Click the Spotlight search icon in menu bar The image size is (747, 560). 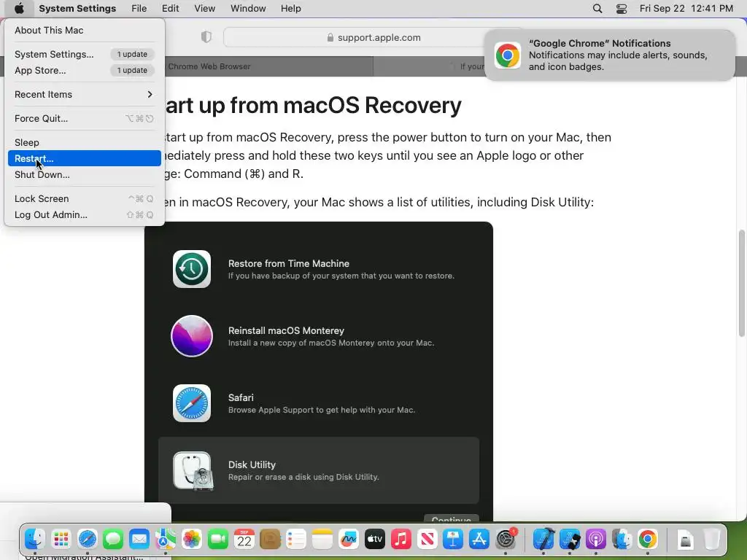(x=597, y=9)
